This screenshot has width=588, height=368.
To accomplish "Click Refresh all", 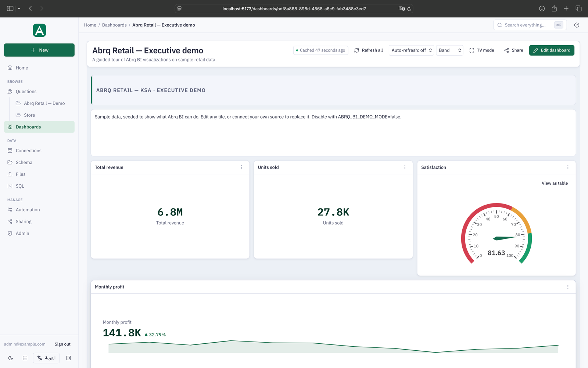I will pyautogui.click(x=368, y=50).
